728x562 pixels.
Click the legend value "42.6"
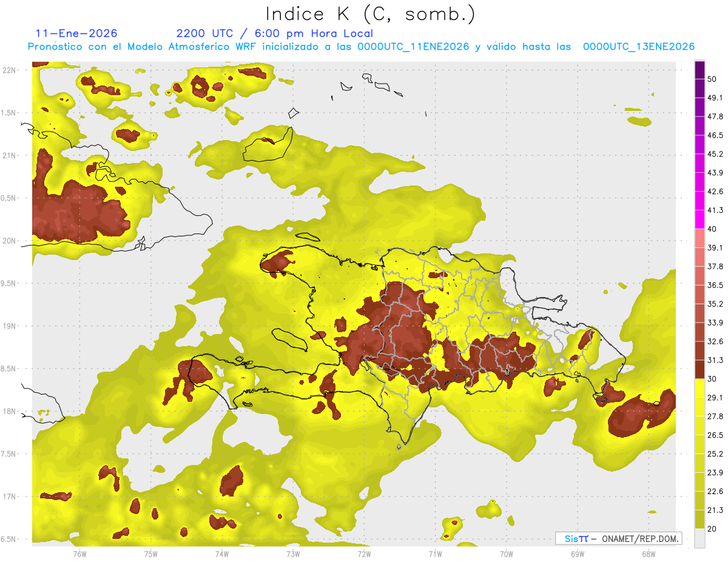pos(715,192)
